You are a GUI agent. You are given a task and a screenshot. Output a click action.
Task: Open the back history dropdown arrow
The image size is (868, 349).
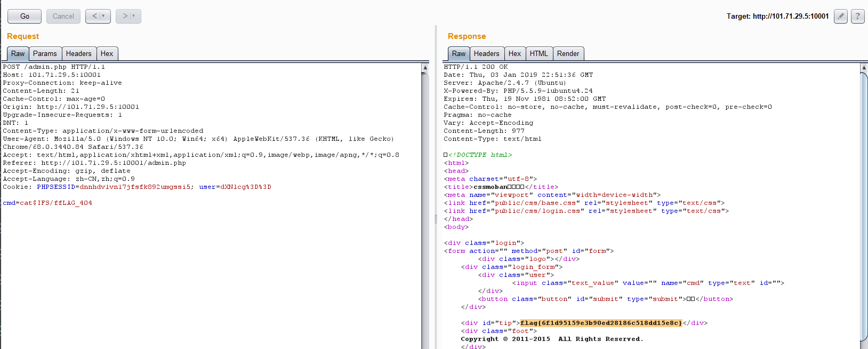[104, 16]
